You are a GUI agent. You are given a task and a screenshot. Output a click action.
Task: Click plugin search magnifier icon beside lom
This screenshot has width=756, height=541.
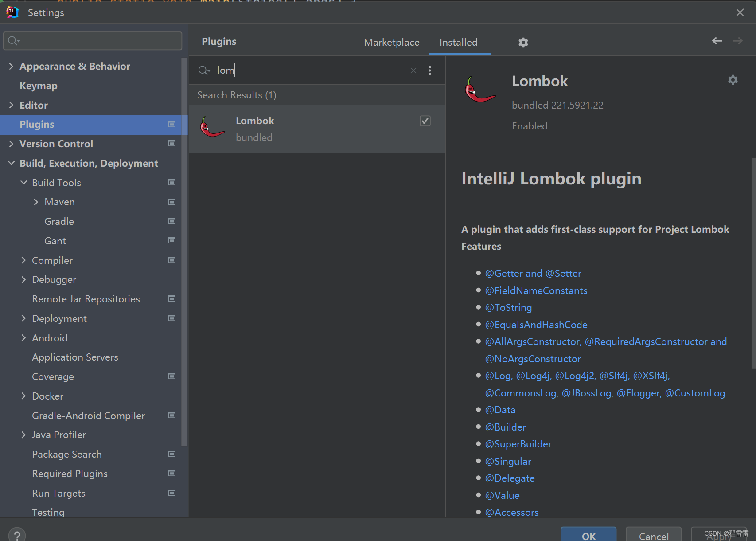click(x=204, y=71)
